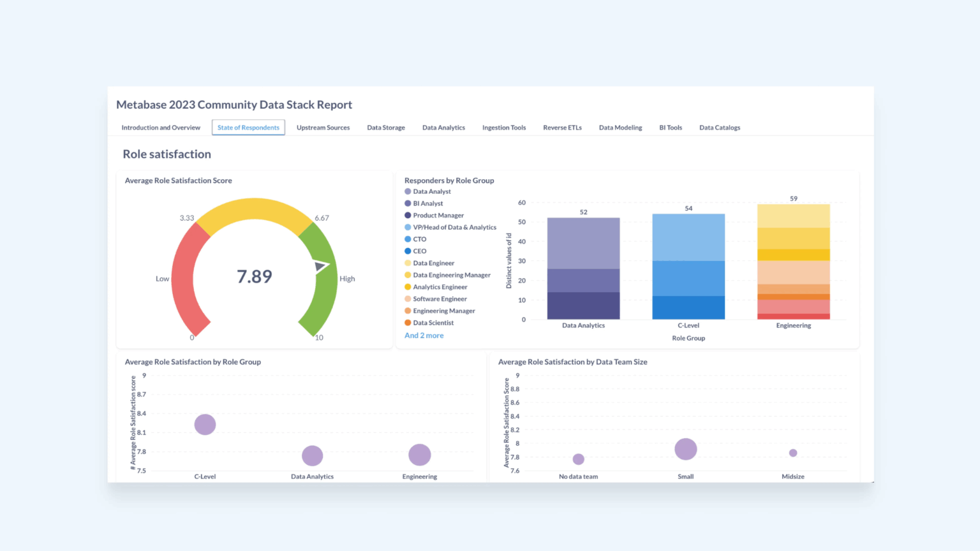The width and height of the screenshot is (980, 551).
Task: Click the Midsize team bubble
Action: pos(793,453)
